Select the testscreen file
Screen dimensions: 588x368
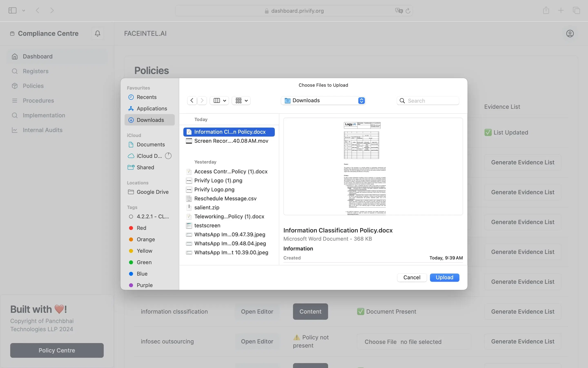coord(229,226)
